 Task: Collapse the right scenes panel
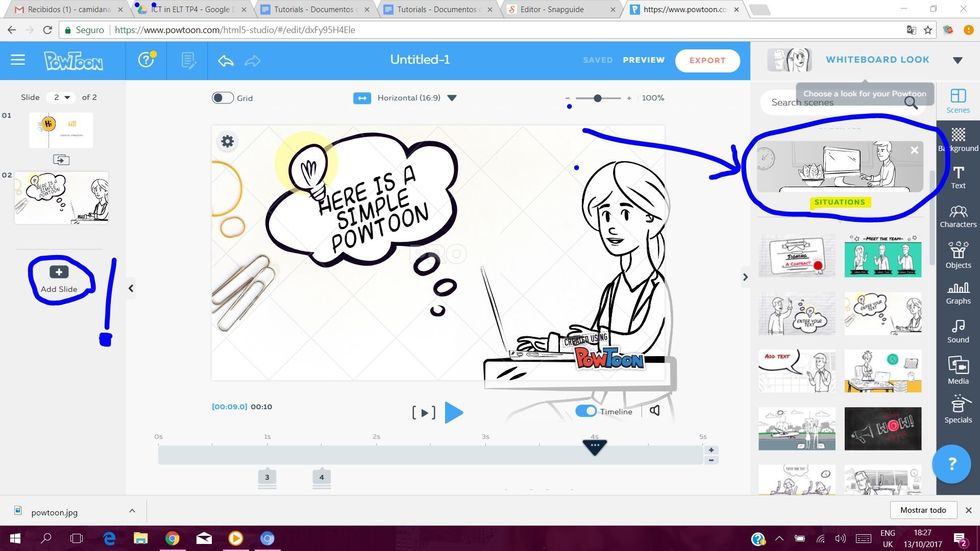click(745, 277)
